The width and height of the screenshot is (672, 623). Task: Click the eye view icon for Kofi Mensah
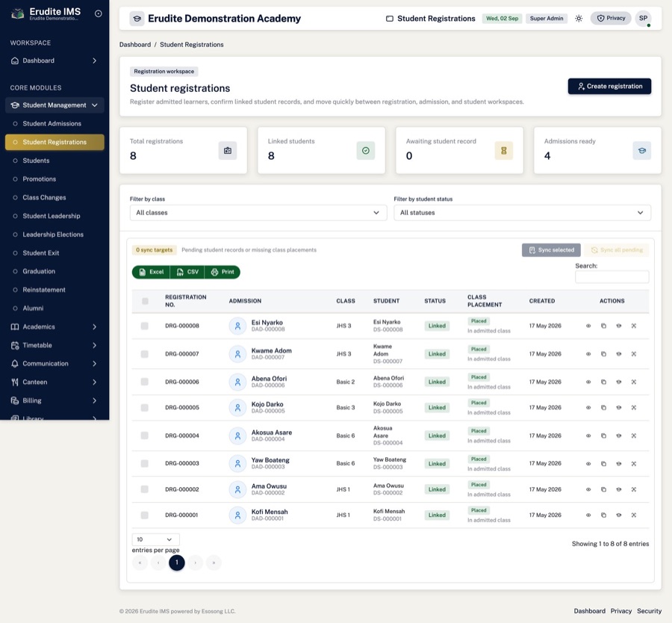click(x=588, y=515)
